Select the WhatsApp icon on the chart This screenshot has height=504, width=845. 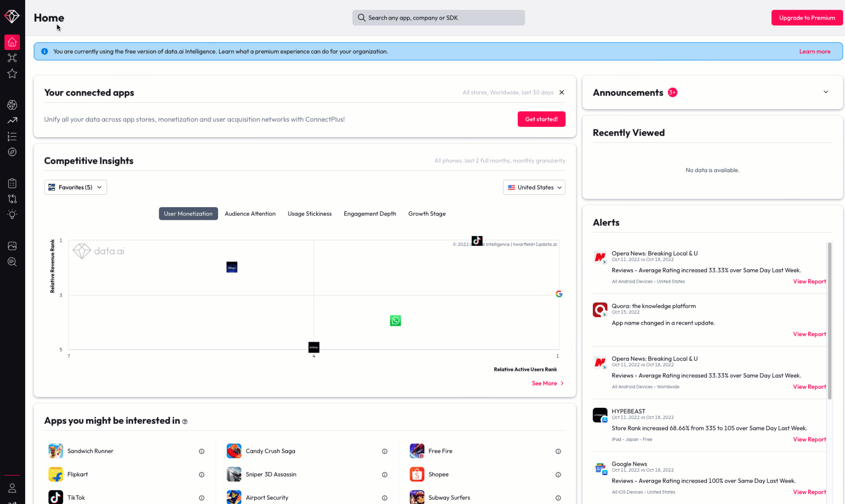tap(395, 321)
